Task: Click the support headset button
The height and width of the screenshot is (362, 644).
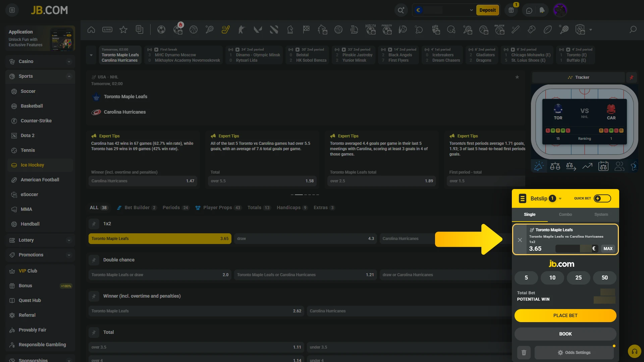Action: (634, 351)
